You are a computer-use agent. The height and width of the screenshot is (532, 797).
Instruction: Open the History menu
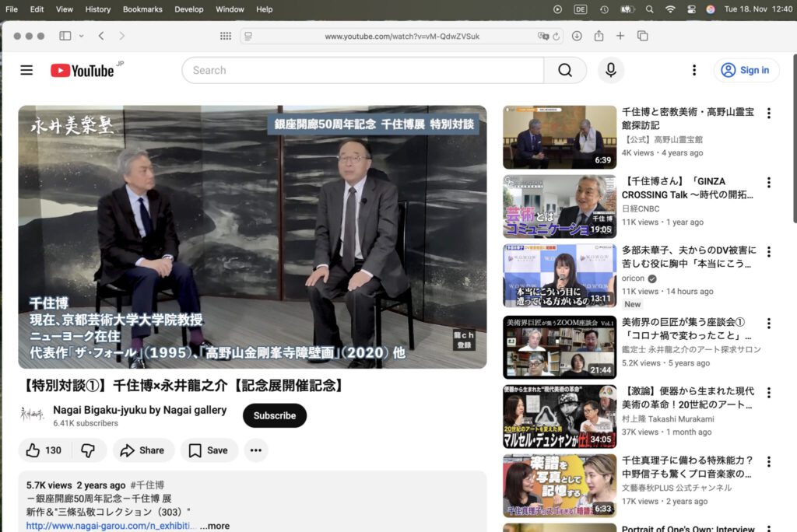(98, 9)
